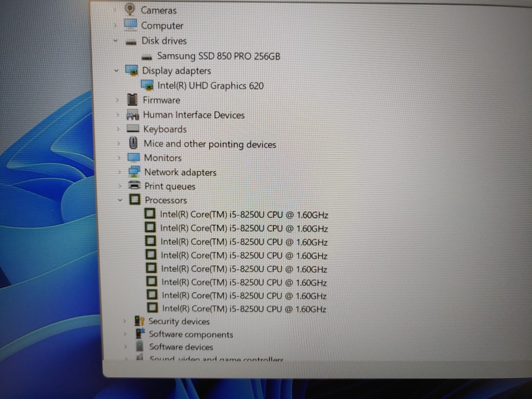Click the Processors category chip icon
Screen dimensions: 532x399
[x=134, y=199]
